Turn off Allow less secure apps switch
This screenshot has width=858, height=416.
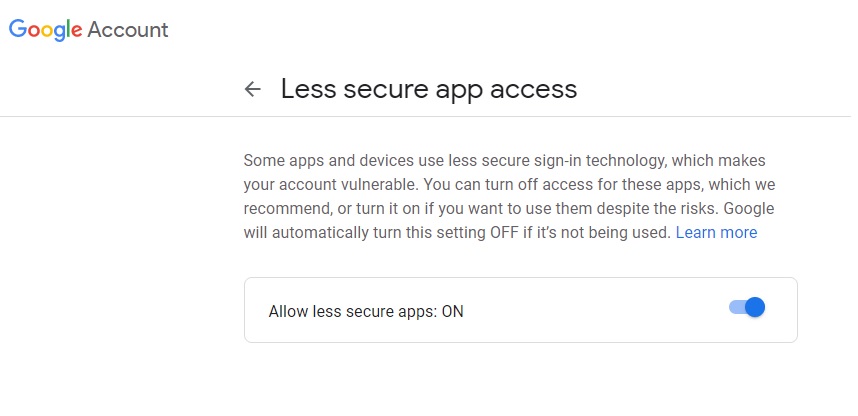pyautogui.click(x=747, y=308)
